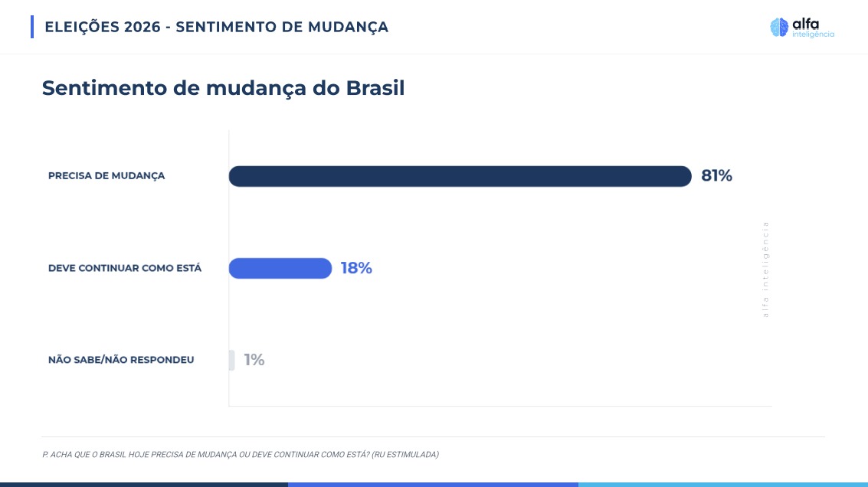The image size is (868, 487).
Task: Click the dark navy 81% bar
Action: coord(460,176)
